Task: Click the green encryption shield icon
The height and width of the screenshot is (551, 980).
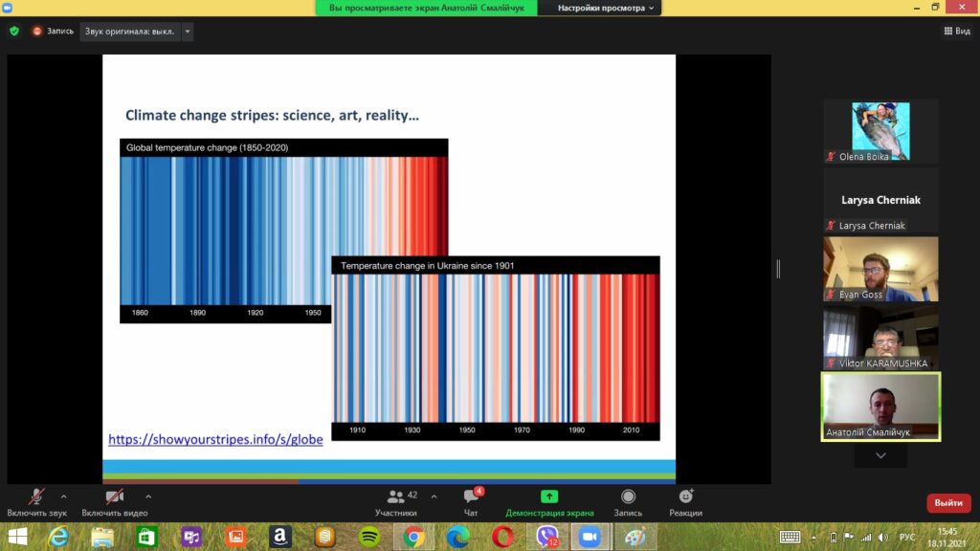Action: (14, 31)
